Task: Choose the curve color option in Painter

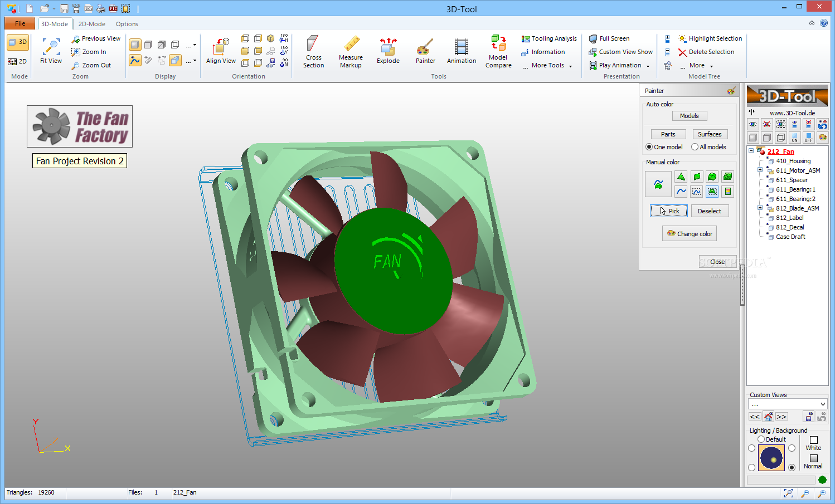Action: 681,192
